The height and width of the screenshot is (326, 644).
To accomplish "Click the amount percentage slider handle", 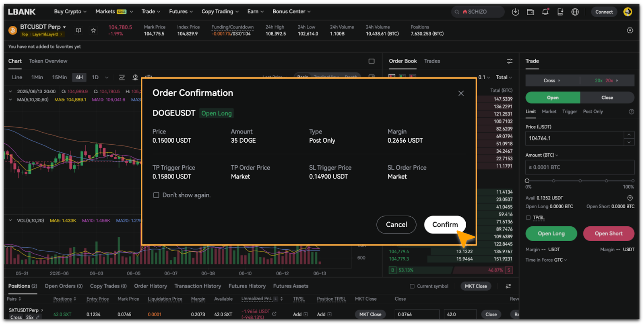I will (x=527, y=181).
